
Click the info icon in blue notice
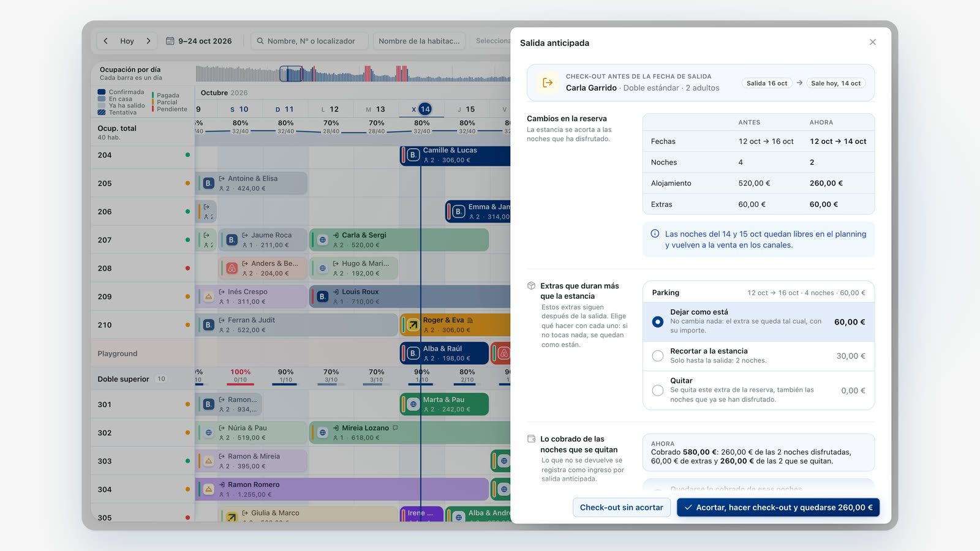tap(655, 234)
